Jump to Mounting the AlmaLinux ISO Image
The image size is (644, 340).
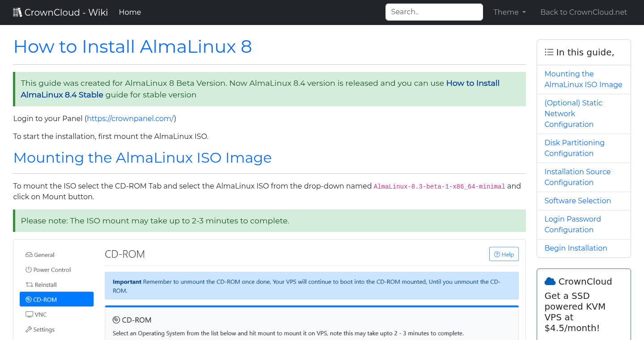[583, 79]
